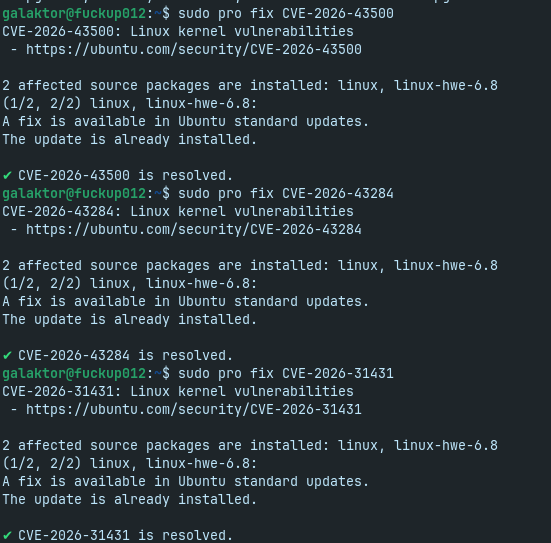The height and width of the screenshot is (543, 551).
Task: Click the green checkmark beside CVE-2026-43500 resolved
Action: coord(7,175)
